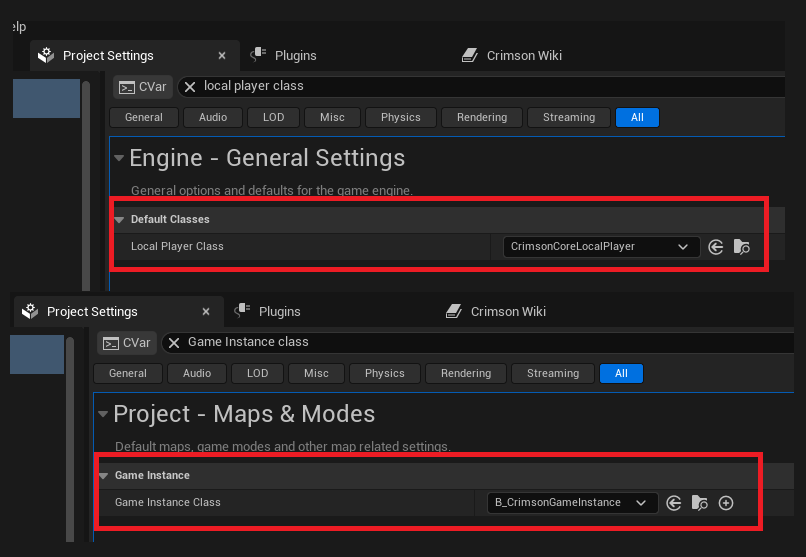This screenshot has width=806, height=557.
Task: Select the lower General filter
Action: [x=128, y=374]
